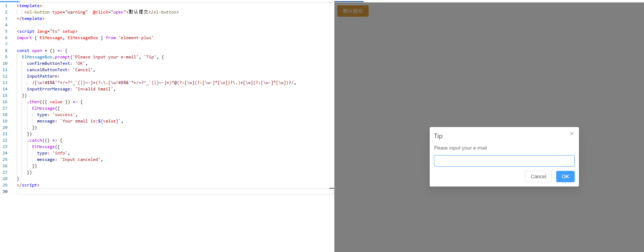Click the confirmButtonText: 'OK' line
Viewport: 644px width, 252px height.
pos(57,63)
